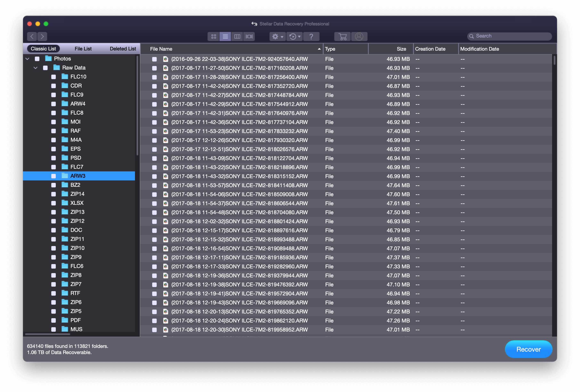580x392 pixels.
Task: Open the settings gear menu
Action: tap(277, 36)
